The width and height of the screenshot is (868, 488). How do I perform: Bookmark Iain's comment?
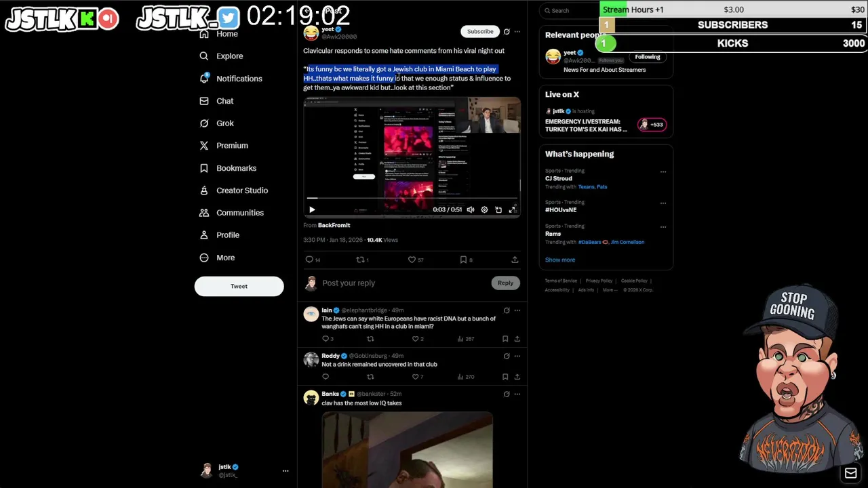505,339
